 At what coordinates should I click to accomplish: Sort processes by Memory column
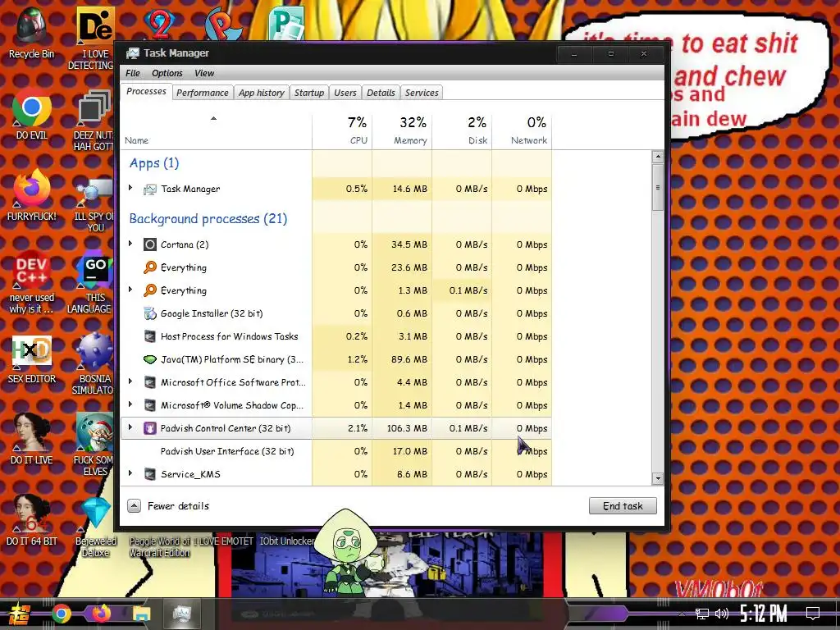pyautogui.click(x=402, y=131)
